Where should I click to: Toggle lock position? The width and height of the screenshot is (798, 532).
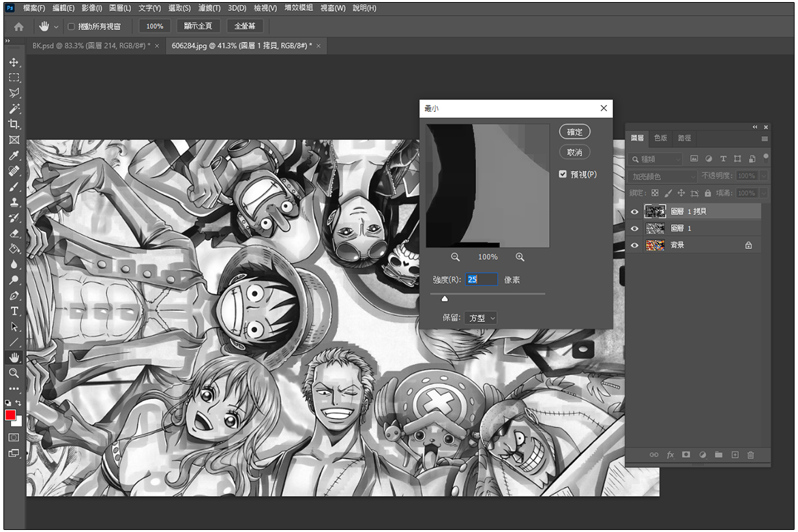(x=681, y=193)
